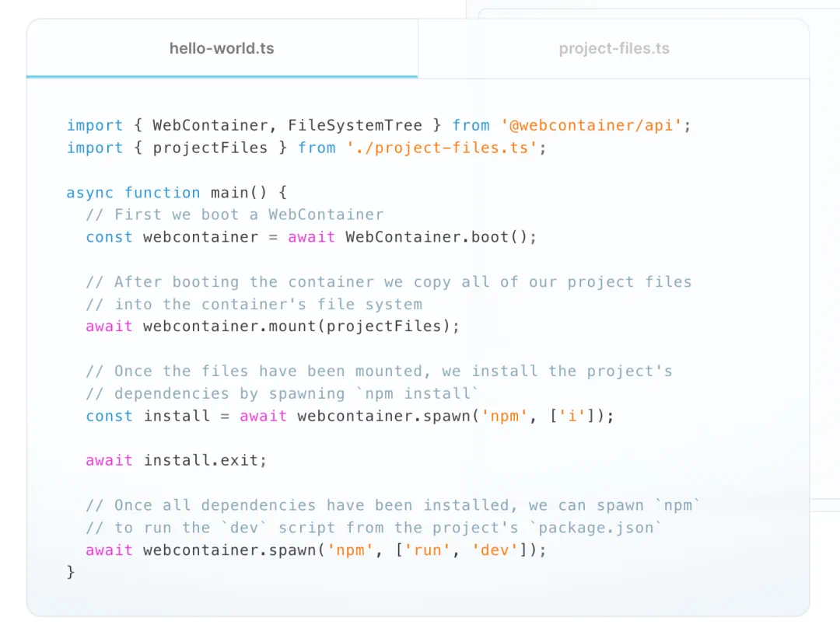840x635 pixels.
Task: Click the '@webcontainer/api' import string
Action: [595, 125]
